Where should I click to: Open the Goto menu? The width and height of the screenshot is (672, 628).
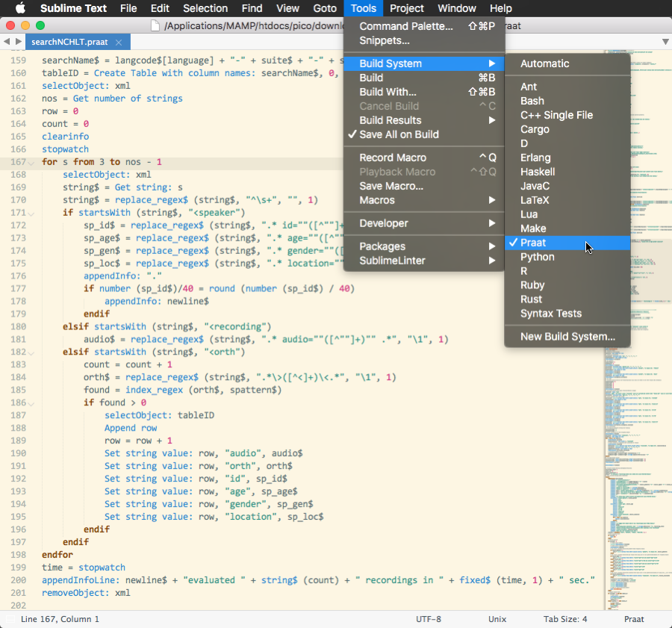(x=325, y=8)
